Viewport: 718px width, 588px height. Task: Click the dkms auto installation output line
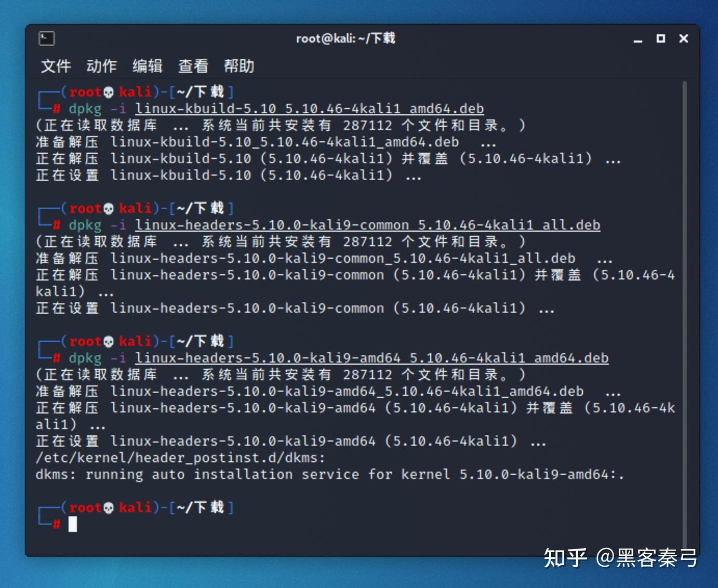(328, 474)
